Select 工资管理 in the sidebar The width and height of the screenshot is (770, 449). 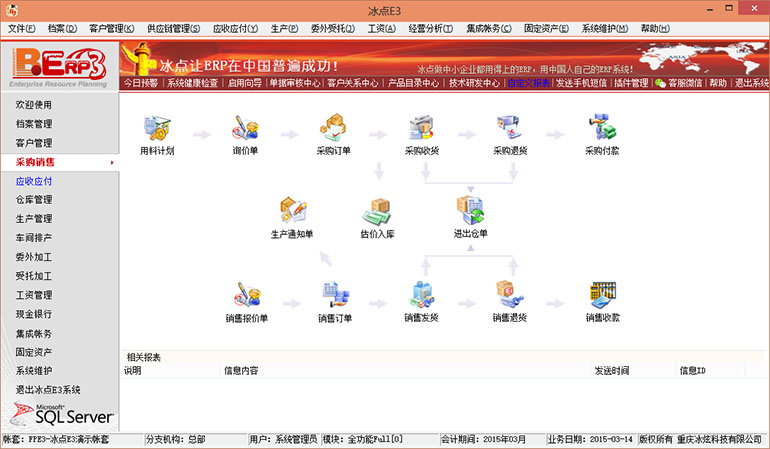pyautogui.click(x=33, y=295)
